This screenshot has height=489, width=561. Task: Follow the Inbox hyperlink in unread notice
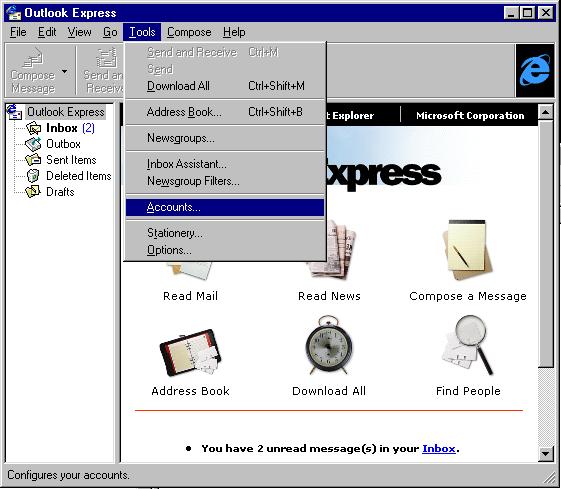click(438, 448)
